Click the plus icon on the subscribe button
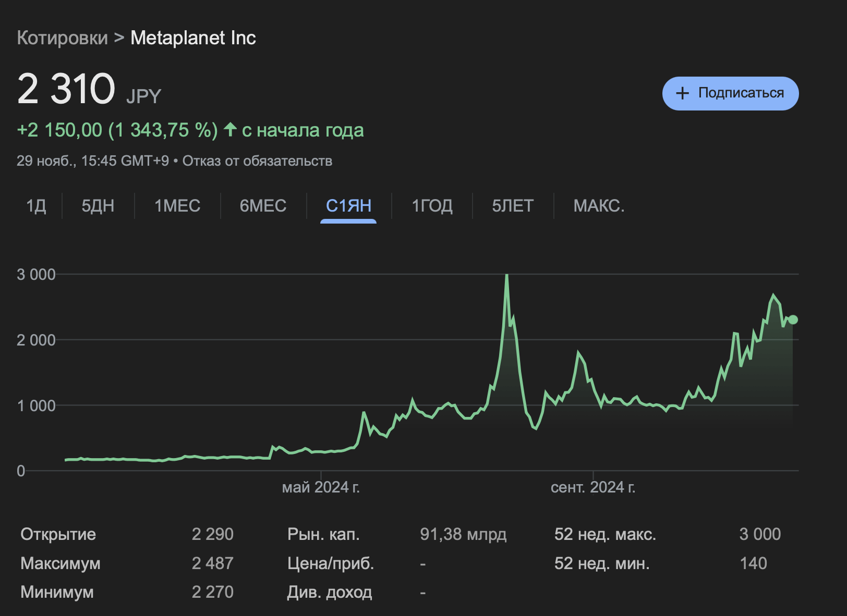This screenshot has width=847, height=616. coord(682,93)
